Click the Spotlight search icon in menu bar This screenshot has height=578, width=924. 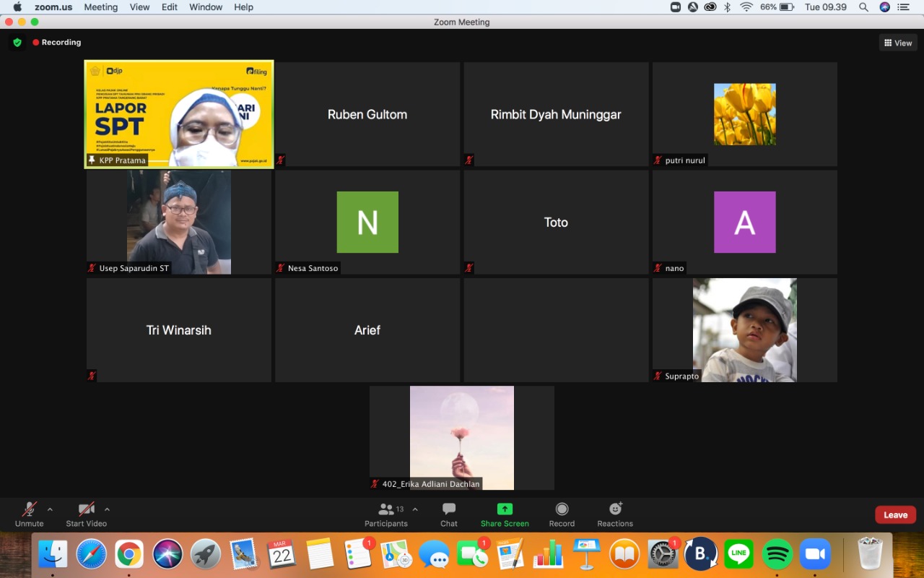863,7
